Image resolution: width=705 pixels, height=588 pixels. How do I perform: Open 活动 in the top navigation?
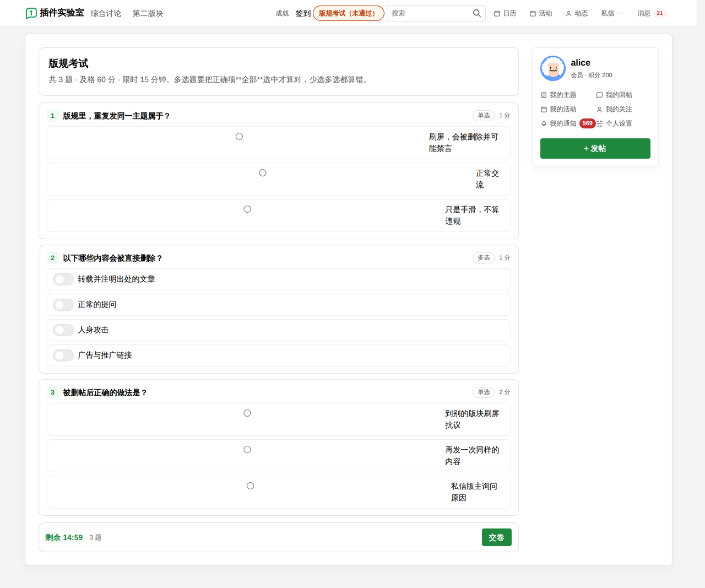(x=541, y=13)
